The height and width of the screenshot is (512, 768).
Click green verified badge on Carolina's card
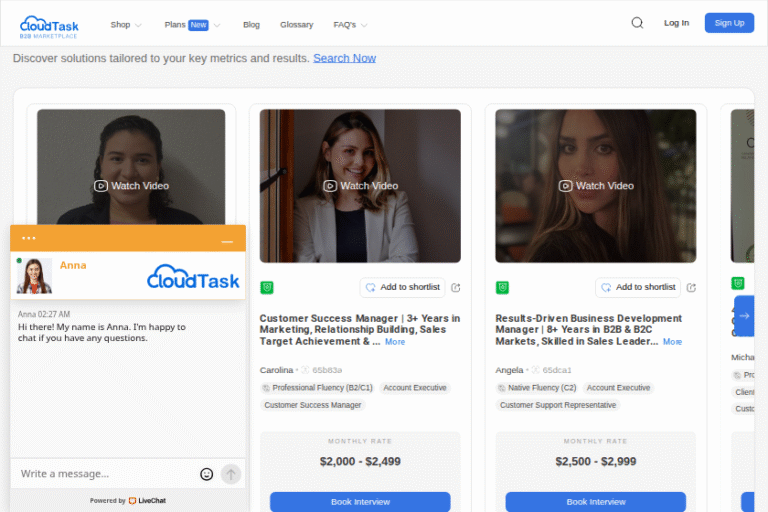[267, 288]
